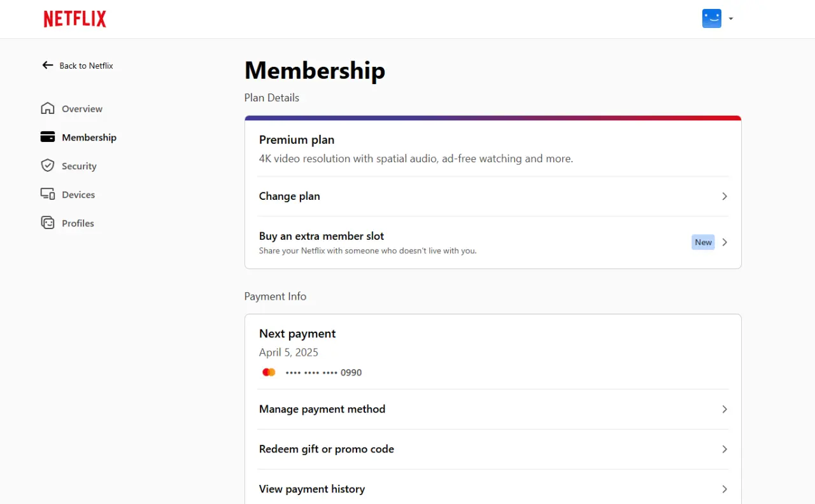This screenshot has height=504, width=815.
Task: Open the profile dropdown arrow
Action: 731,19
